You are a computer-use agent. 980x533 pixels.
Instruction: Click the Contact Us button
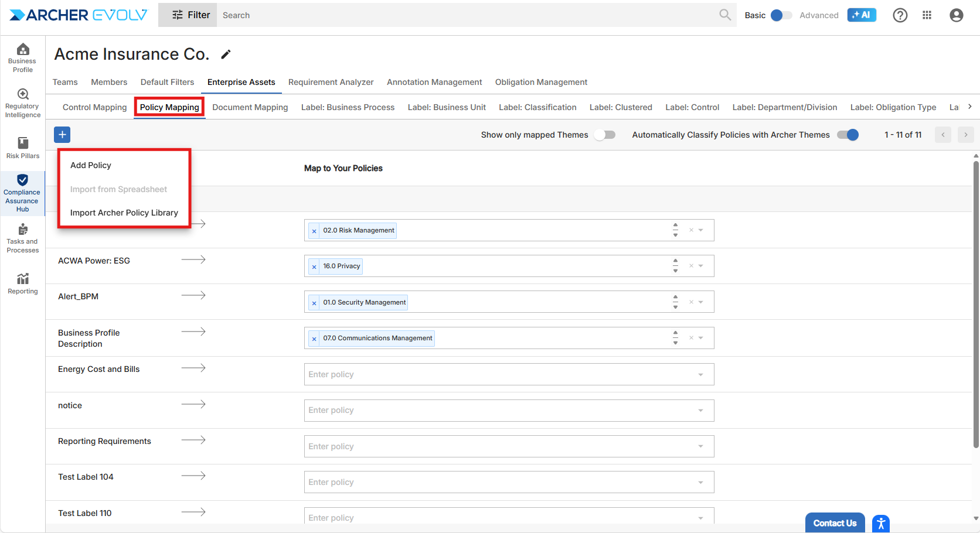[835, 523]
